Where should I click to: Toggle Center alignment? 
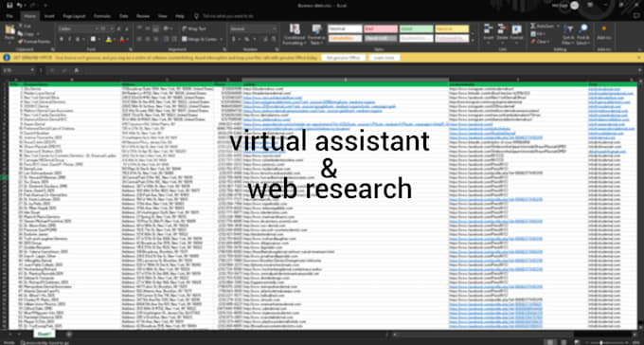click(x=147, y=40)
